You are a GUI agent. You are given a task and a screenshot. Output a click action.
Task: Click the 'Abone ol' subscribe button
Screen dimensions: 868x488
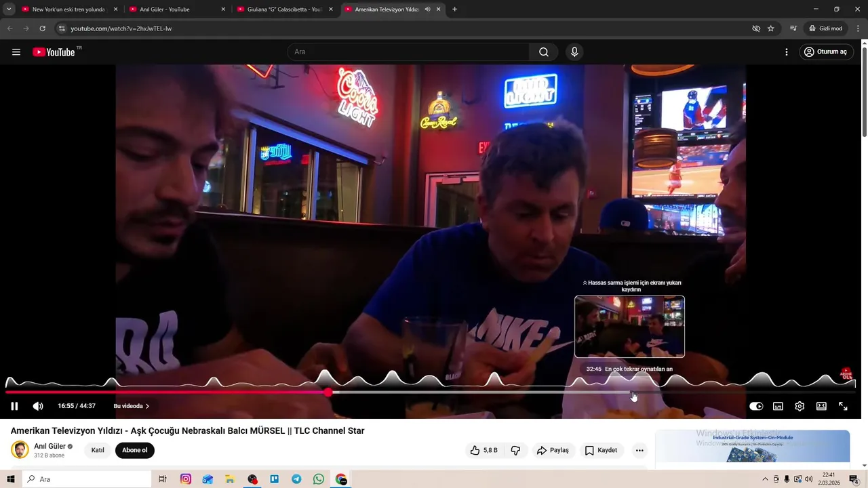coord(135,450)
